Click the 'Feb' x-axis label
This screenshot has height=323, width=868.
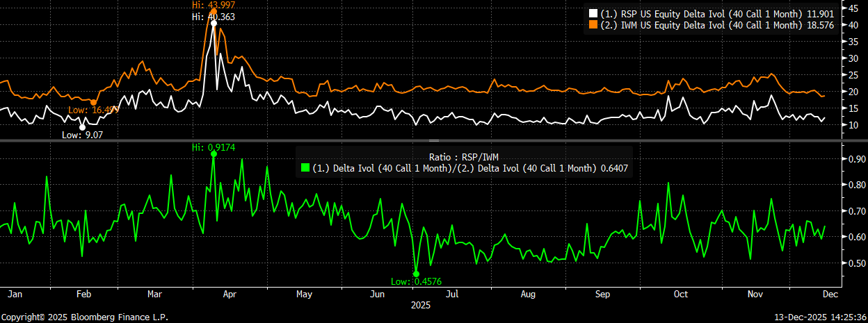pyautogui.click(x=82, y=295)
